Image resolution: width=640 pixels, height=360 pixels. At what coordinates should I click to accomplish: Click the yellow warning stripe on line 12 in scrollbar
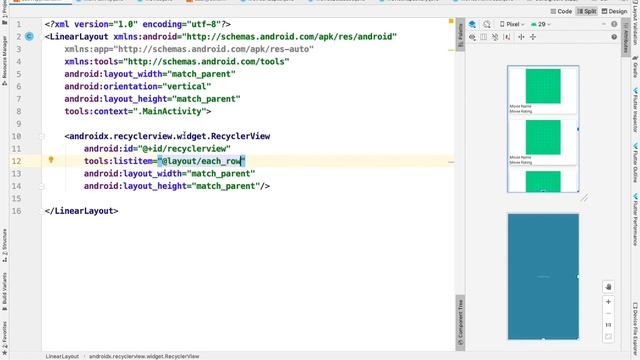pos(451,162)
